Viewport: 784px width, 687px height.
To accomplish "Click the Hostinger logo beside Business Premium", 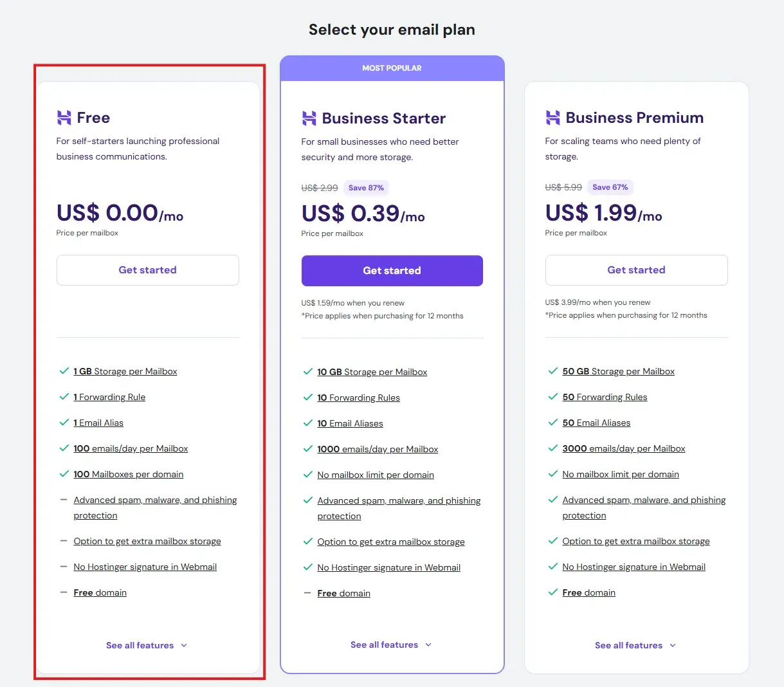I will click(552, 118).
